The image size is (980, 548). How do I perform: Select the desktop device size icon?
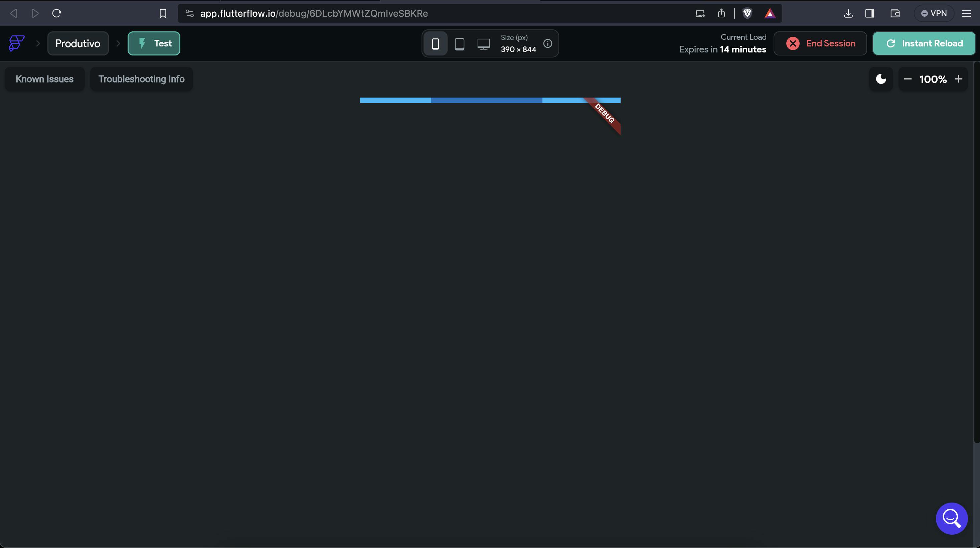[484, 44]
